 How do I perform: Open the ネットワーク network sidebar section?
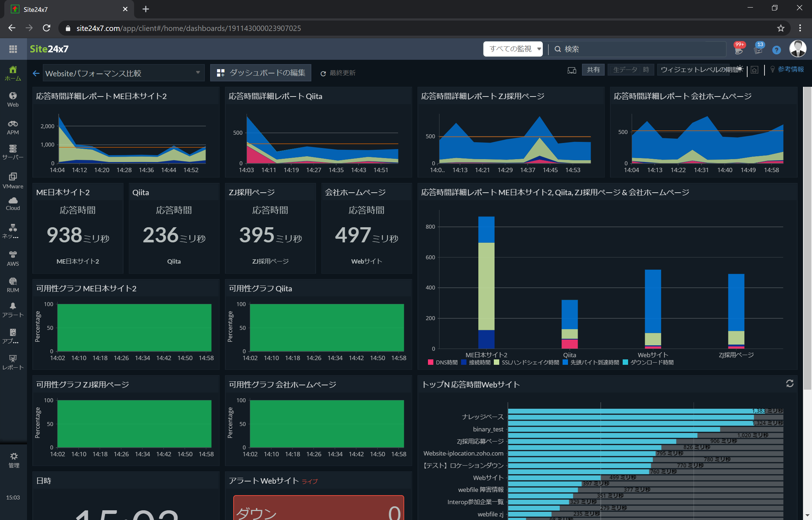(13, 231)
